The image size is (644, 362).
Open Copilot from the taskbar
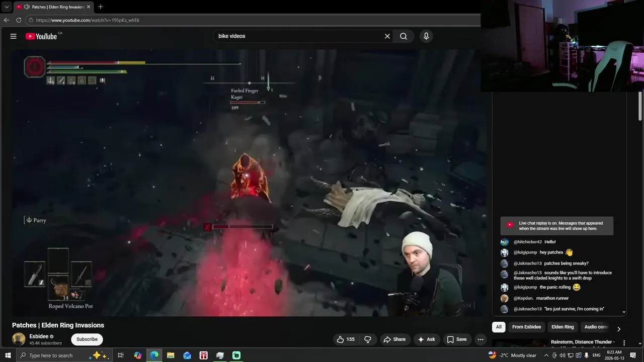138,355
